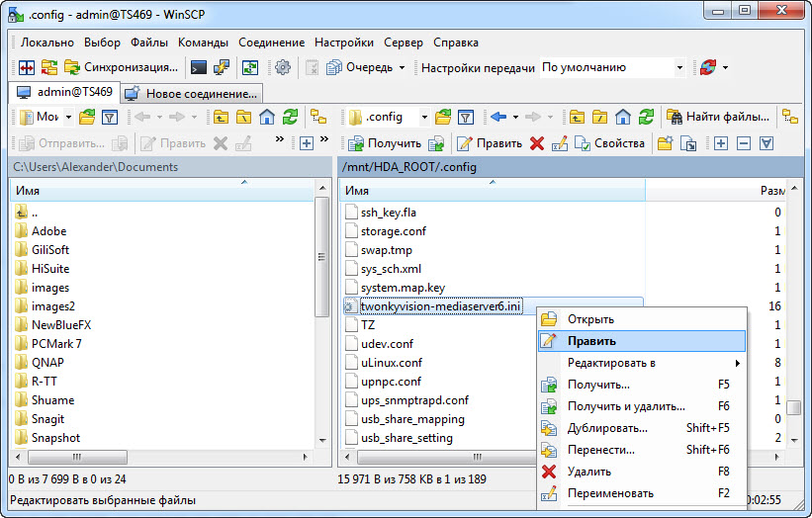Click remote panel filter icon
The width and height of the screenshot is (812, 518).
(x=466, y=118)
